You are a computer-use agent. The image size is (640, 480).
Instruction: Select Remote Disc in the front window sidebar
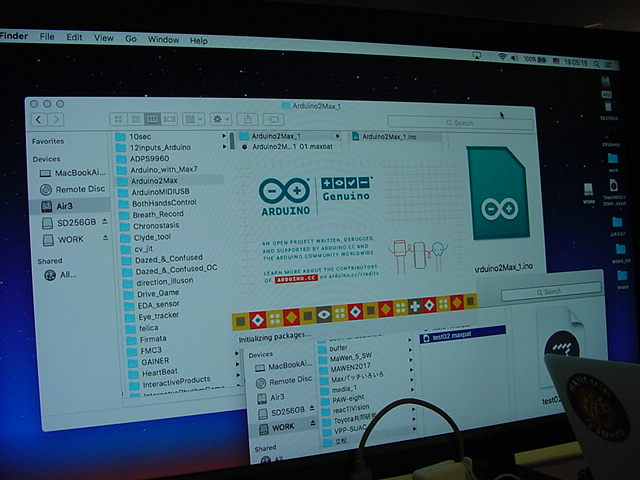[72, 189]
